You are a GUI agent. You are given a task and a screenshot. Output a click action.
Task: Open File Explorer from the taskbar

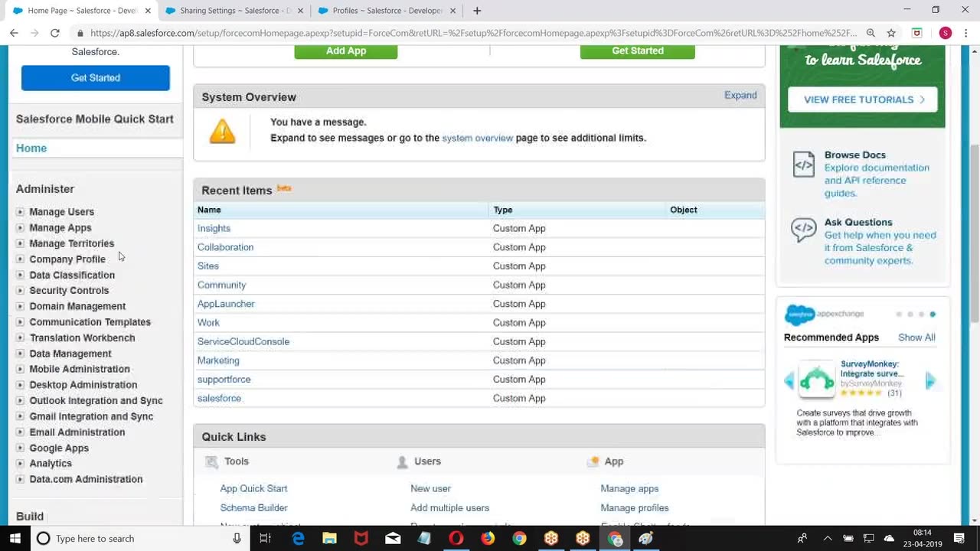point(329,539)
